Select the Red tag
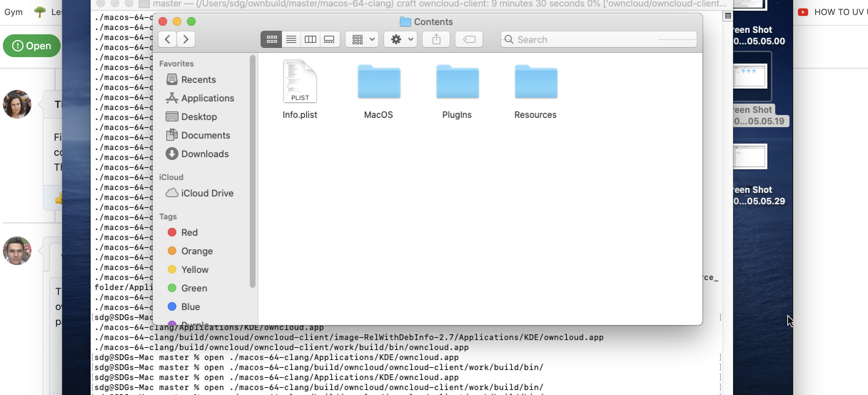 click(183, 232)
